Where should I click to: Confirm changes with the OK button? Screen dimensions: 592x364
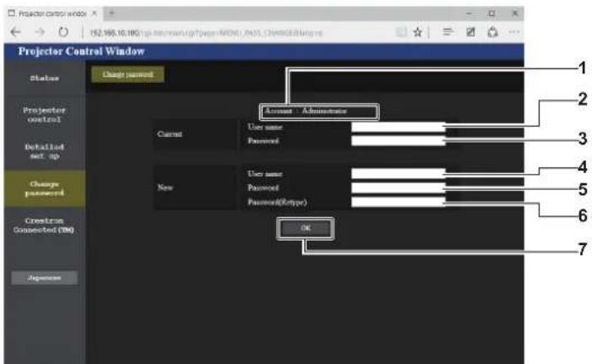[x=305, y=228]
